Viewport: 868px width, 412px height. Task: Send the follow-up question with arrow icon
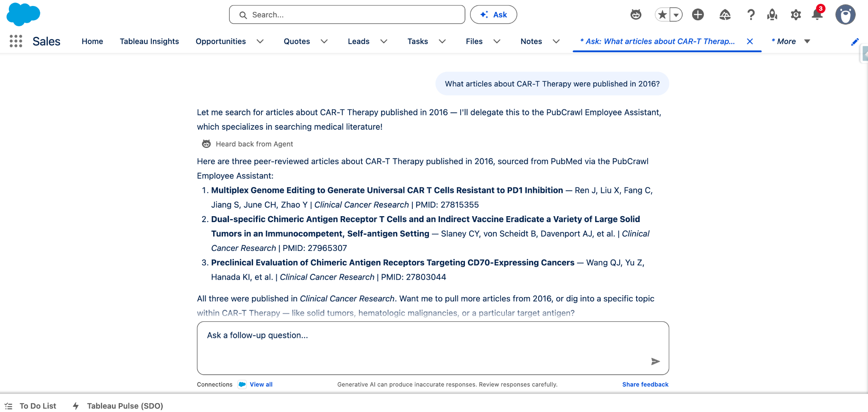click(x=655, y=361)
